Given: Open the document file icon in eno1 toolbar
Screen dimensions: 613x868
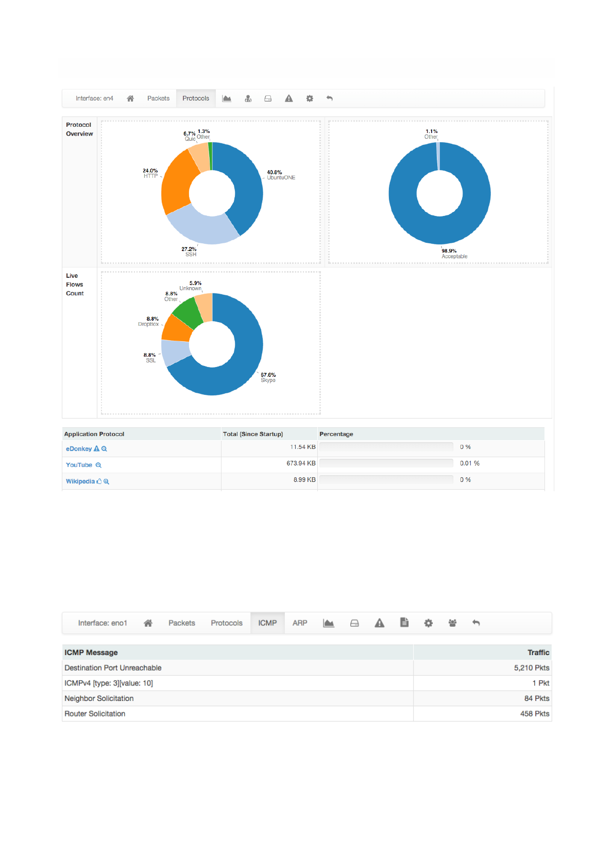Looking at the screenshot, I should 404,623.
